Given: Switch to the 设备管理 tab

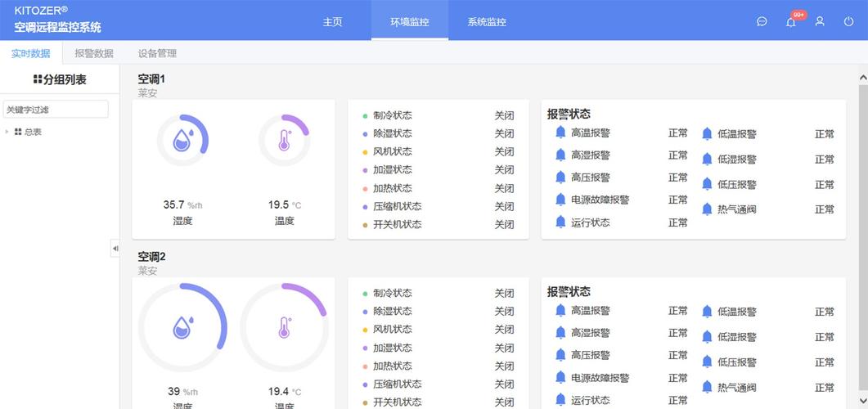Looking at the screenshot, I should point(157,53).
